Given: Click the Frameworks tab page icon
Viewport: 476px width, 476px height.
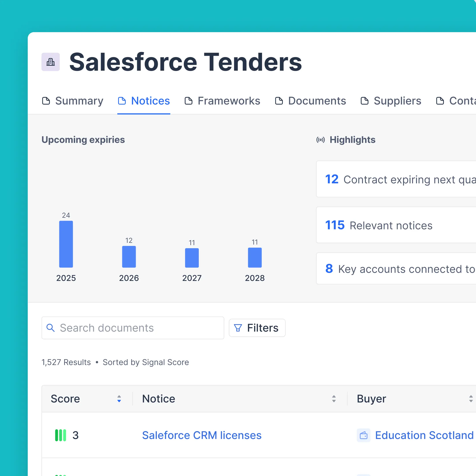Looking at the screenshot, I should [x=188, y=101].
